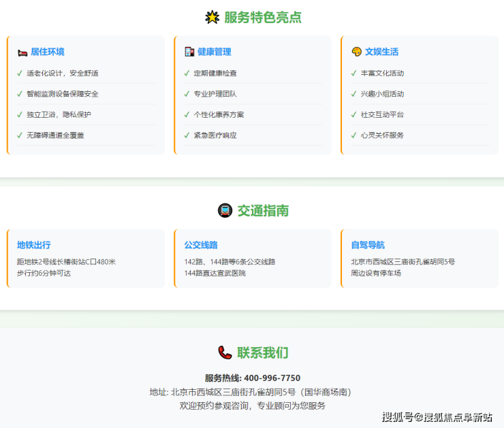Open the 自驾导航 card heading
This screenshot has height=428, width=504.
pyautogui.click(x=368, y=245)
